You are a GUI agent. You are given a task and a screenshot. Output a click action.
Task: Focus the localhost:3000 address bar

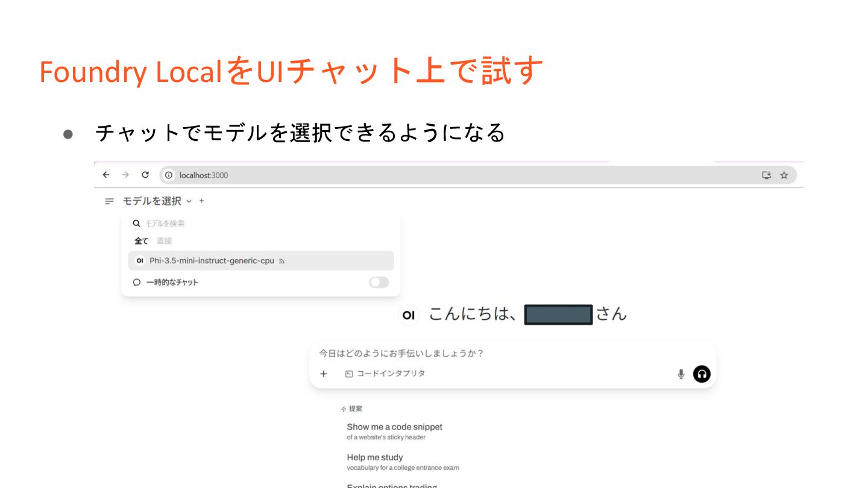click(x=478, y=175)
